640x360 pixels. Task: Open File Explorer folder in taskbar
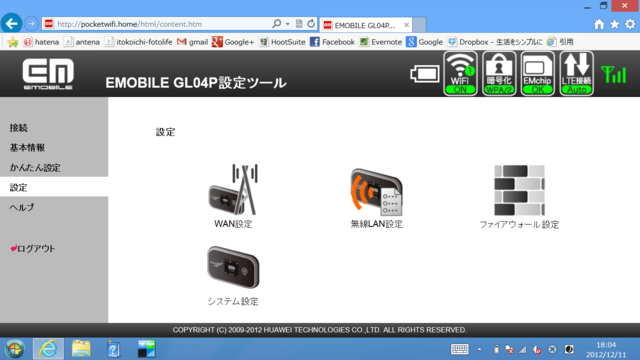[x=81, y=349]
